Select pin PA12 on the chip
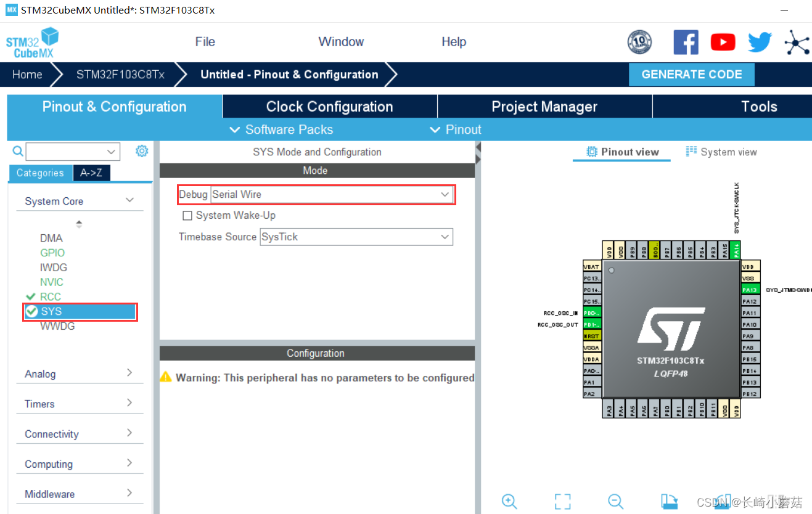Image resolution: width=812 pixels, height=514 pixels. pyautogui.click(x=750, y=301)
